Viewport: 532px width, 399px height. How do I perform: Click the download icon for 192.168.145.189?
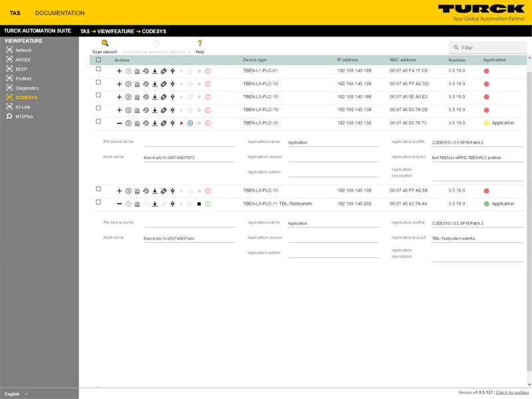(x=155, y=71)
